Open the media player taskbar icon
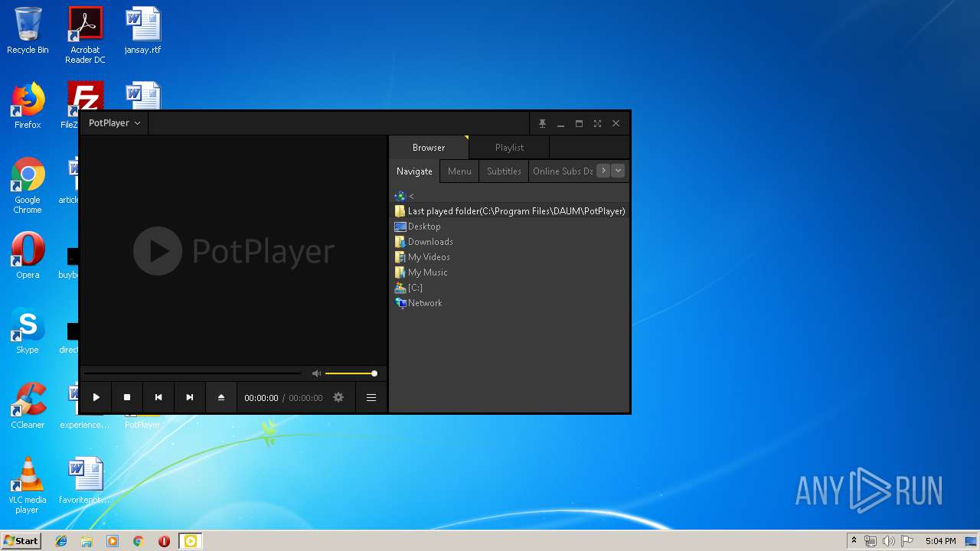The image size is (980, 551). (x=113, y=541)
